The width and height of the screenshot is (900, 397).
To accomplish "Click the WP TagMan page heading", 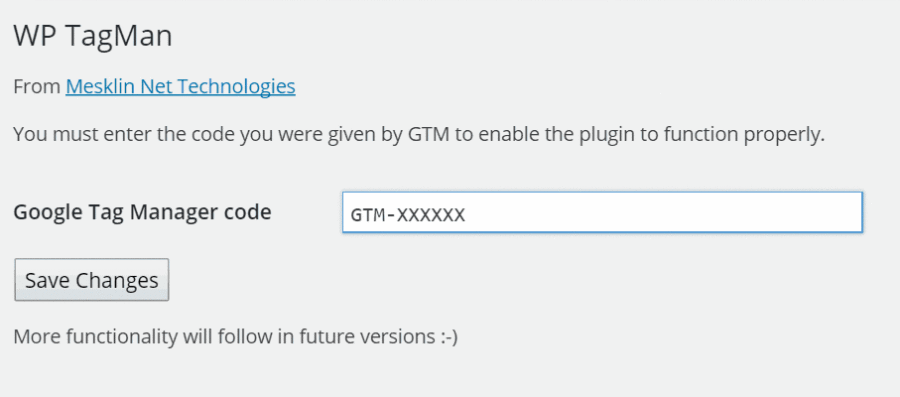I will [x=93, y=36].
